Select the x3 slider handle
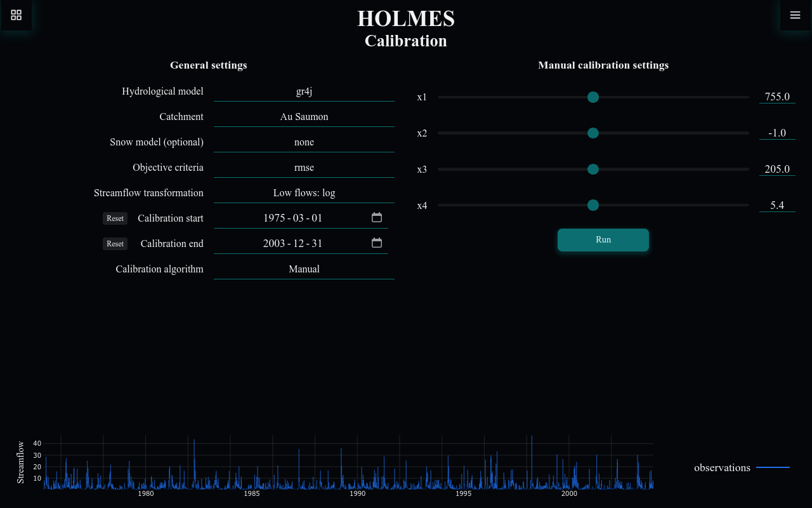 (x=593, y=169)
